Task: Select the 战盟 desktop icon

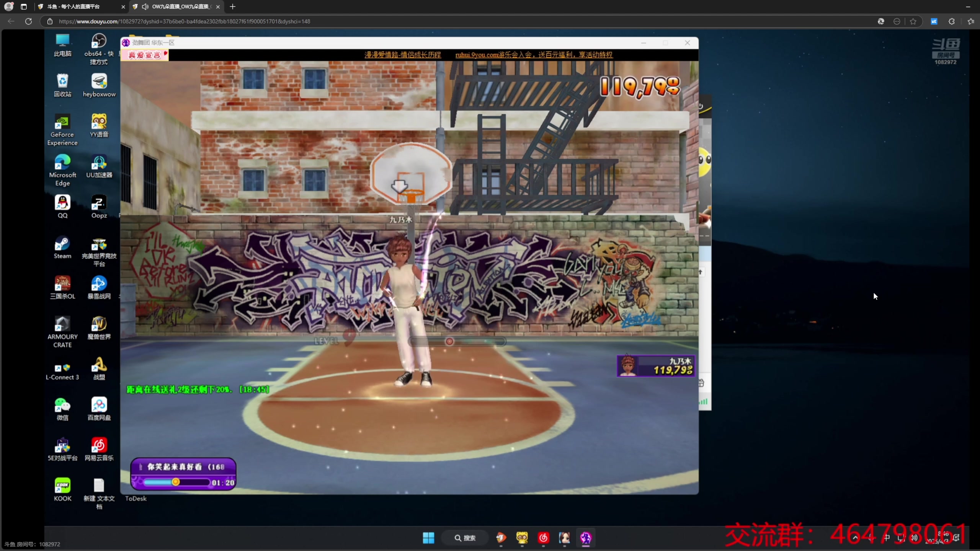Action: click(x=99, y=369)
